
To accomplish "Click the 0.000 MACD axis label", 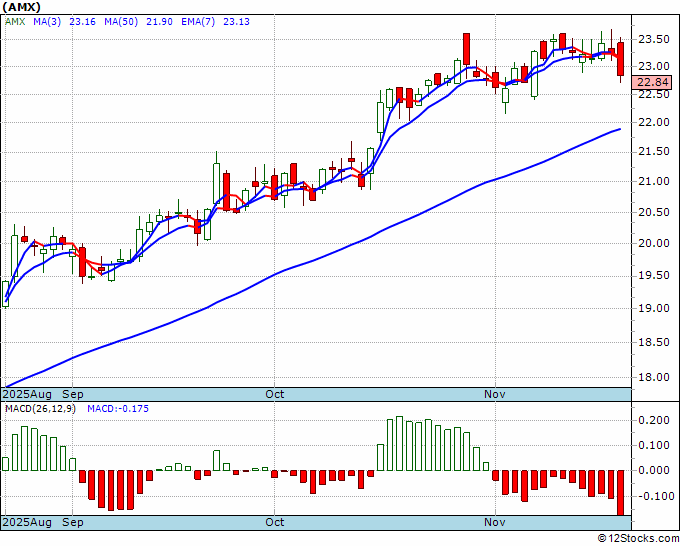I will point(654,471).
